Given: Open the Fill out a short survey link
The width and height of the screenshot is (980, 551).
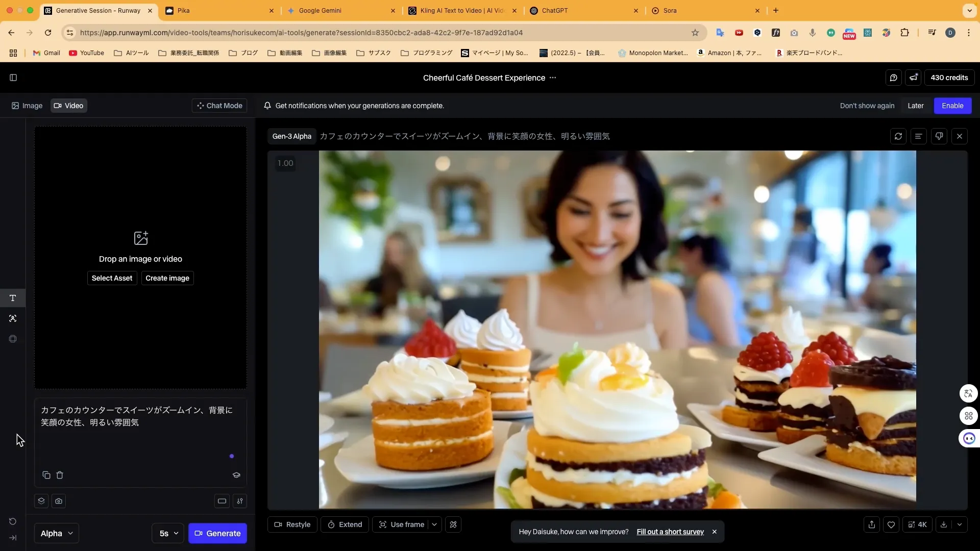Looking at the screenshot, I should (x=670, y=532).
